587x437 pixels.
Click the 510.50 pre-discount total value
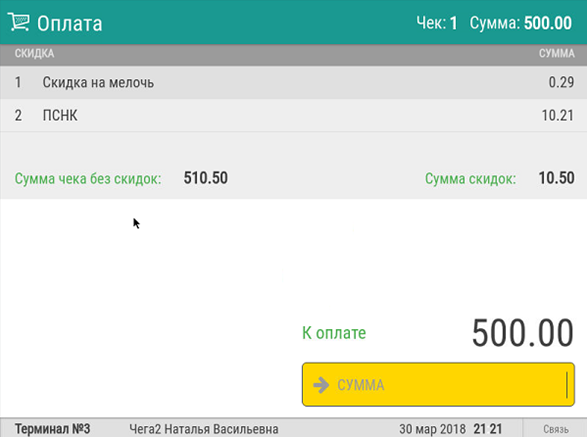click(206, 178)
